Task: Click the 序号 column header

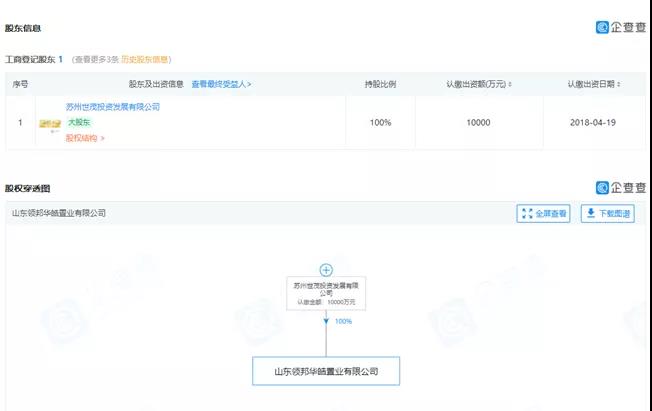Action: click(x=20, y=84)
